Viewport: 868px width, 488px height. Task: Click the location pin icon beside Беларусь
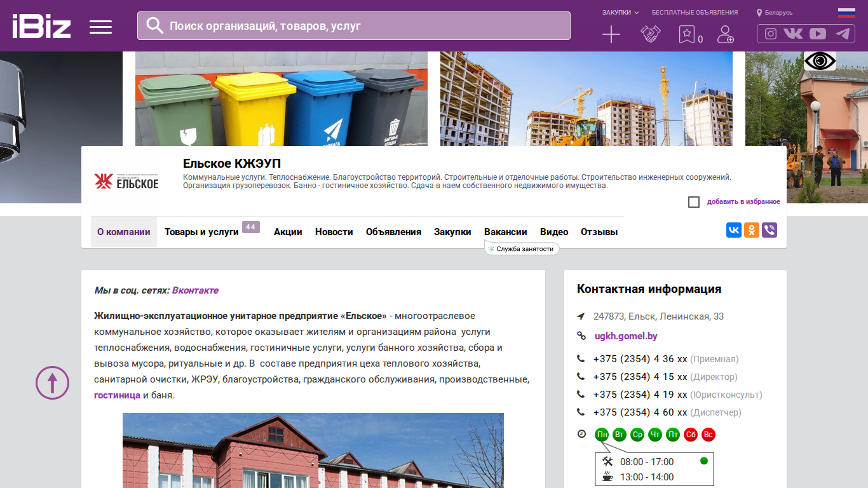click(x=759, y=13)
